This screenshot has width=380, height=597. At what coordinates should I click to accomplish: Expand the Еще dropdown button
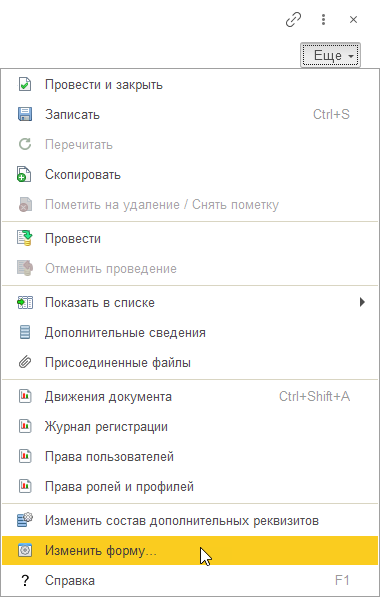click(x=331, y=56)
